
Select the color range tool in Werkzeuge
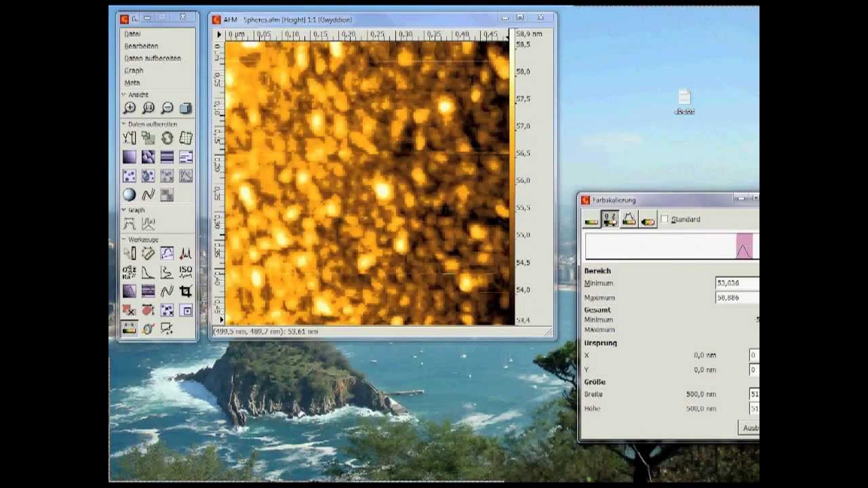point(130,329)
